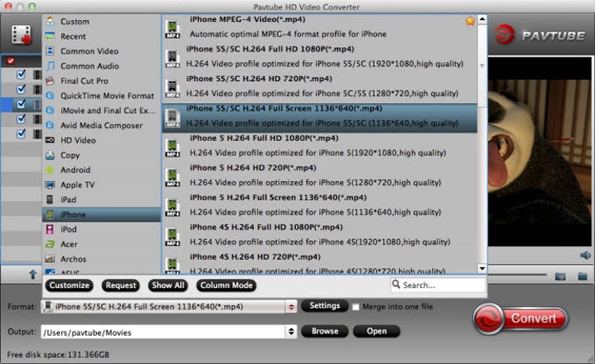Image resolution: width=595 pixels, height=364 pixels.
Task: Click the Request button
Action: (x=121, y=285)
